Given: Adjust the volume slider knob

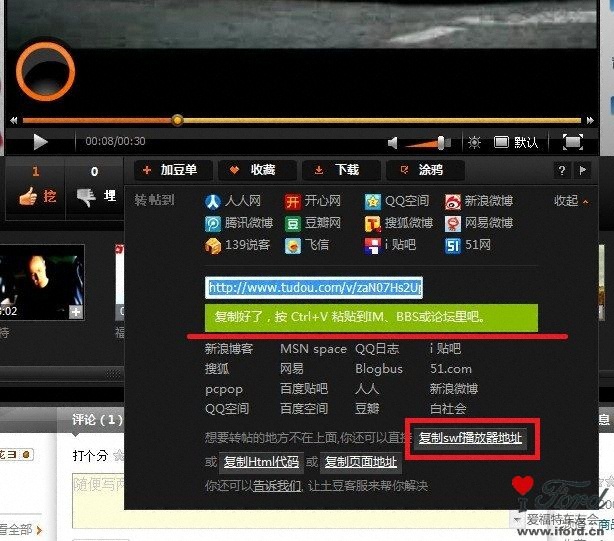Looking at the screenshot, I should pyautogui.click(x=441, y=142).
